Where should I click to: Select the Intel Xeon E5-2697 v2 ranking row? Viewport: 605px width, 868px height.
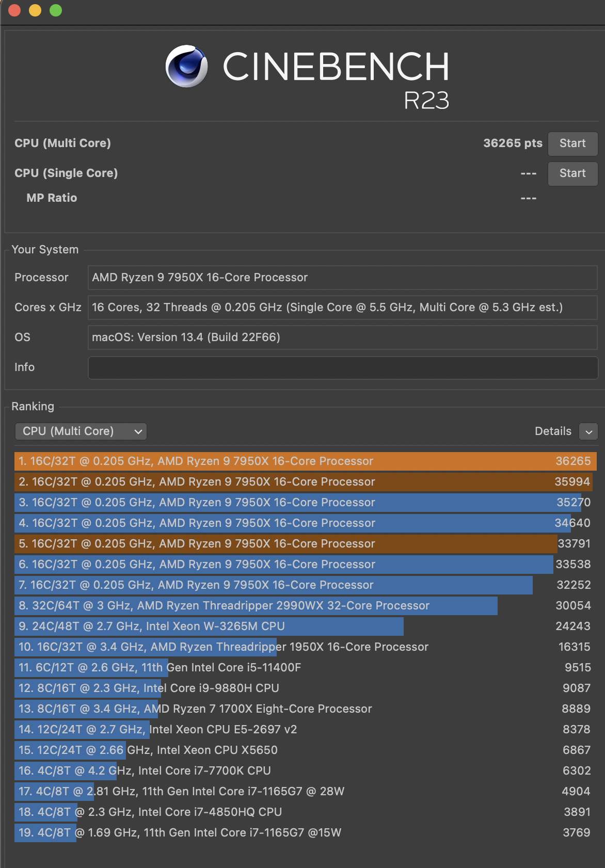[x=306, y=730]
